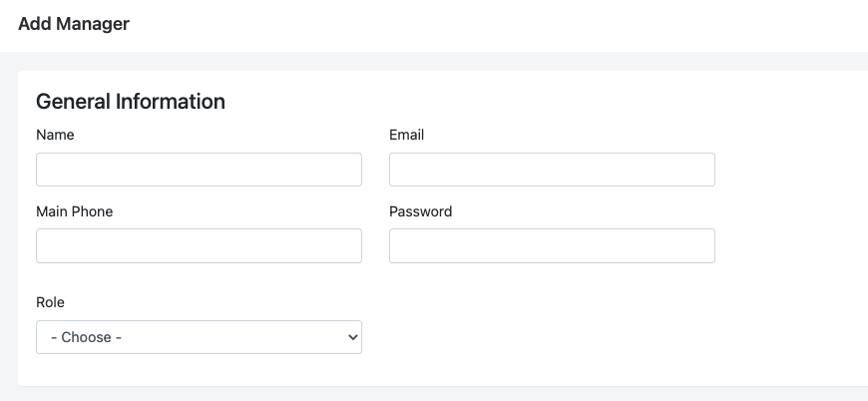Click the Main Phone input field
The height and width of the screenshot is (401, 868).
pos(199,245)
